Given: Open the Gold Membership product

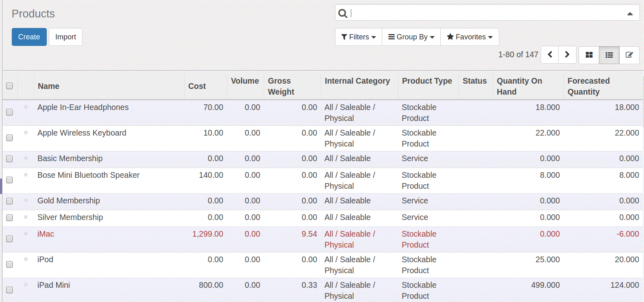Looking at the screenshot, I should (68, 201).
